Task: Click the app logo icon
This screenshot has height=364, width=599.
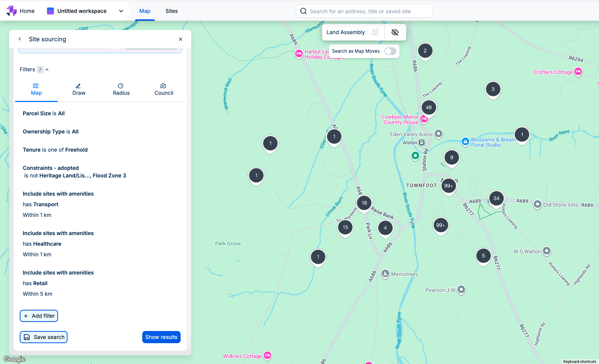Action: 11,11
